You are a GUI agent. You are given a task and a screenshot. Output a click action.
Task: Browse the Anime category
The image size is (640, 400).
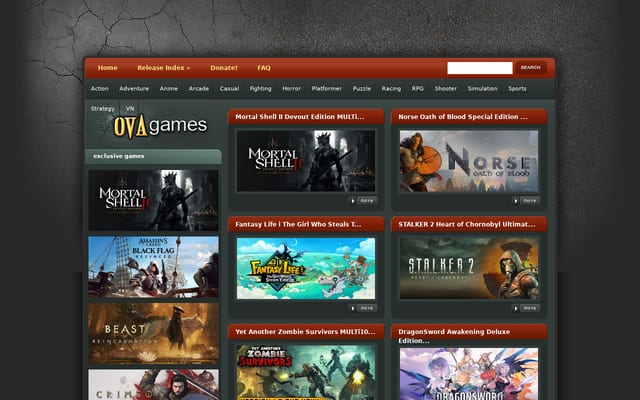coord(169,89)
